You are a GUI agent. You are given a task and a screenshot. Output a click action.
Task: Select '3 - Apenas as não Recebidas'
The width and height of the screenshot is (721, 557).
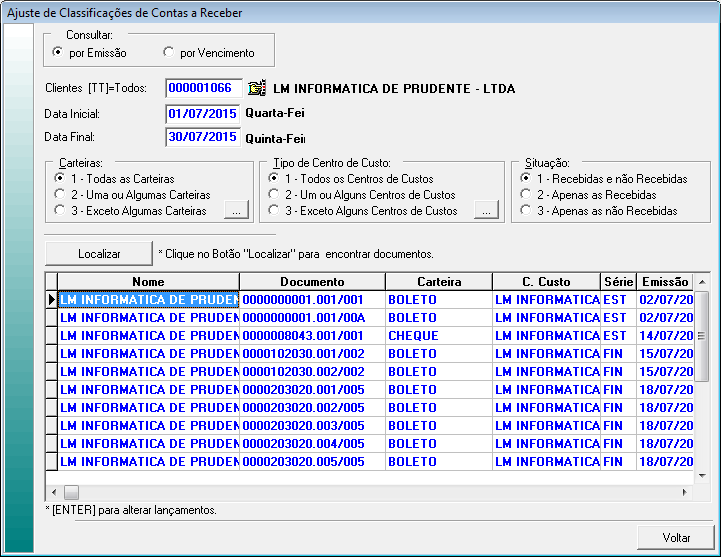coord(526,211)
